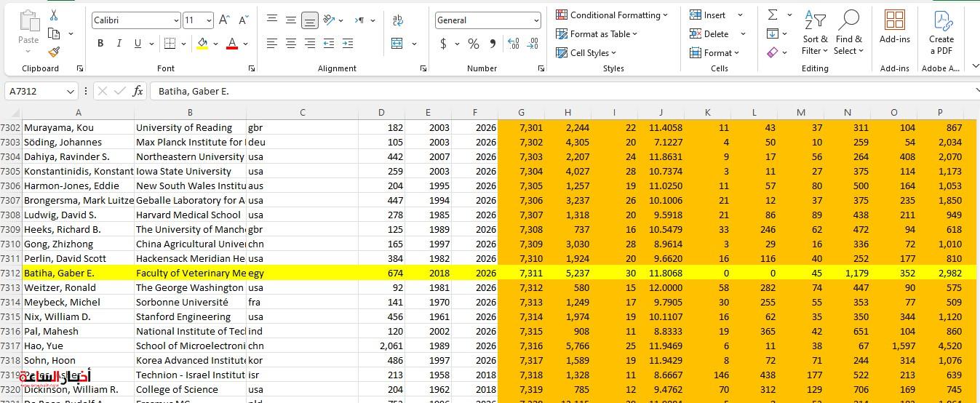Open the borders dropdown arrow
This screenshot has width=980, height=403.
pyautogui.click(x=183, y=44)
